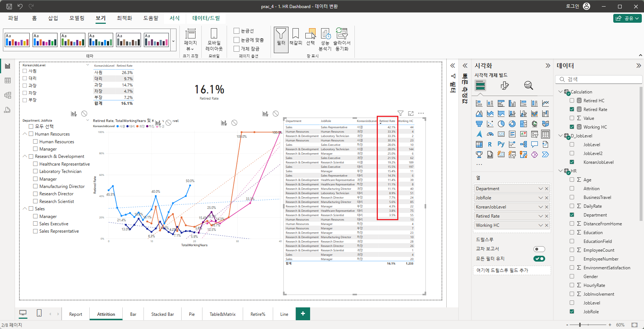This screenshot has height=329, width=644.
Task: Choose the pie chart visualization icon
Action: coord(501,124)
